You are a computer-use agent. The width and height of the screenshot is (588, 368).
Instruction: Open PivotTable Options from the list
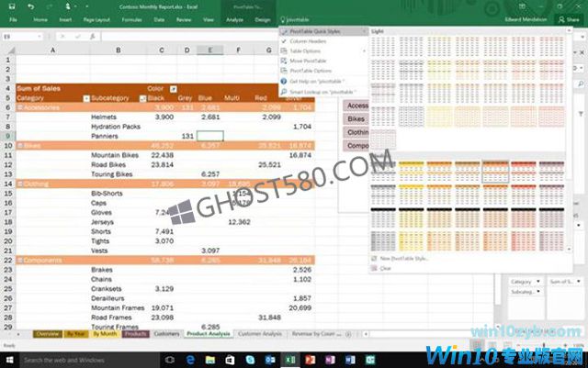click(323, 71)
